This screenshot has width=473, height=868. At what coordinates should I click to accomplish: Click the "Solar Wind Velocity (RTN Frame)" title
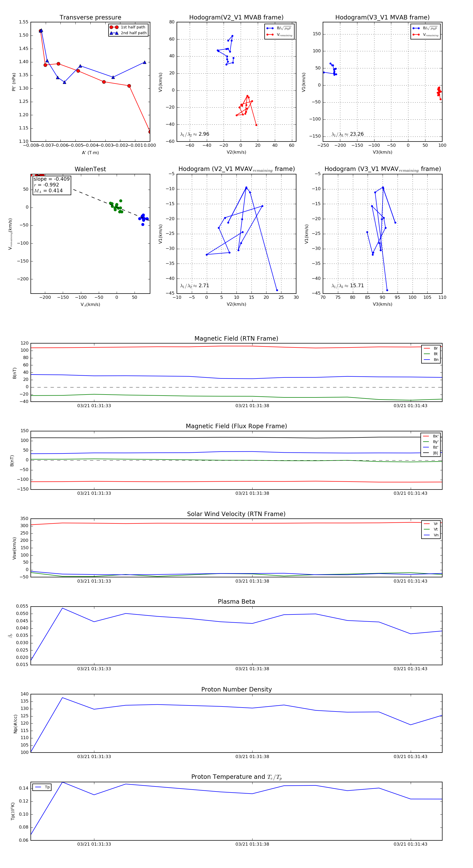point(236,514)
